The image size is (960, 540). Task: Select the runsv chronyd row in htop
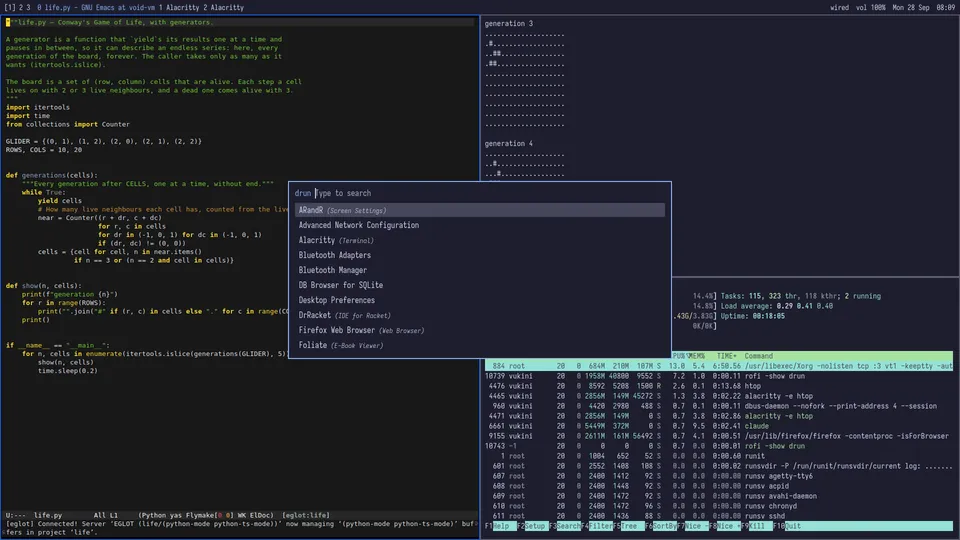point(719,506)
